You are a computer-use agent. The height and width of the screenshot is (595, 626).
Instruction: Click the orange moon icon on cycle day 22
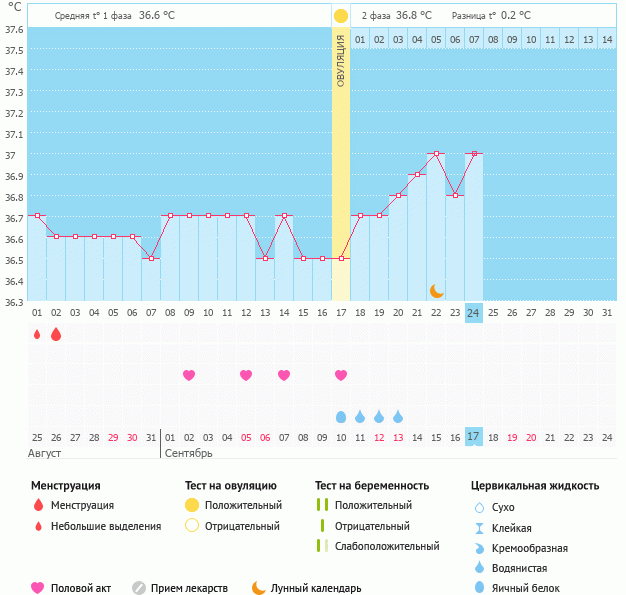click(x=436, y=290)
